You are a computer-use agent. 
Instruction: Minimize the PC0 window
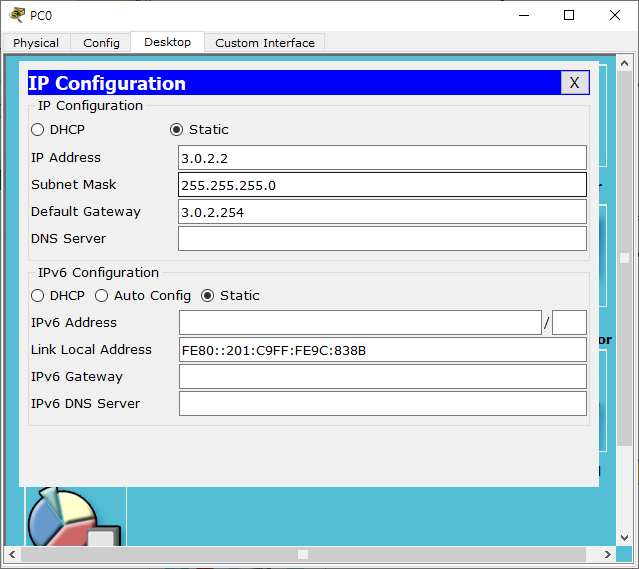click(x=524, y=15)
